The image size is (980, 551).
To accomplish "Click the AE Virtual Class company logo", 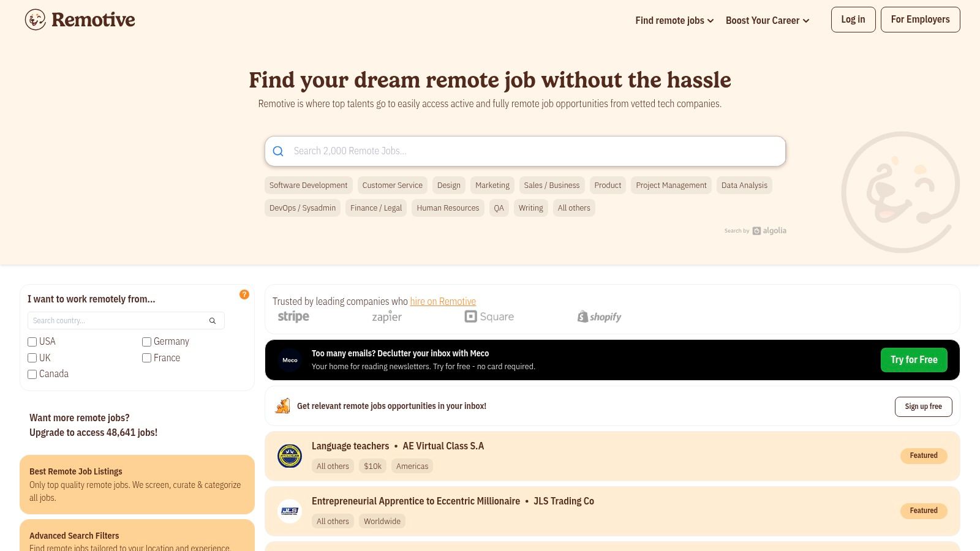I will (290, 456).
